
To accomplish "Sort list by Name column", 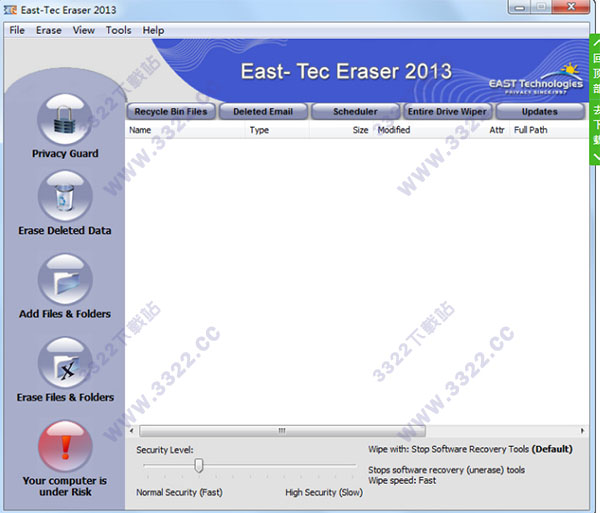I will pyautogui.click(x=185, y=130).
